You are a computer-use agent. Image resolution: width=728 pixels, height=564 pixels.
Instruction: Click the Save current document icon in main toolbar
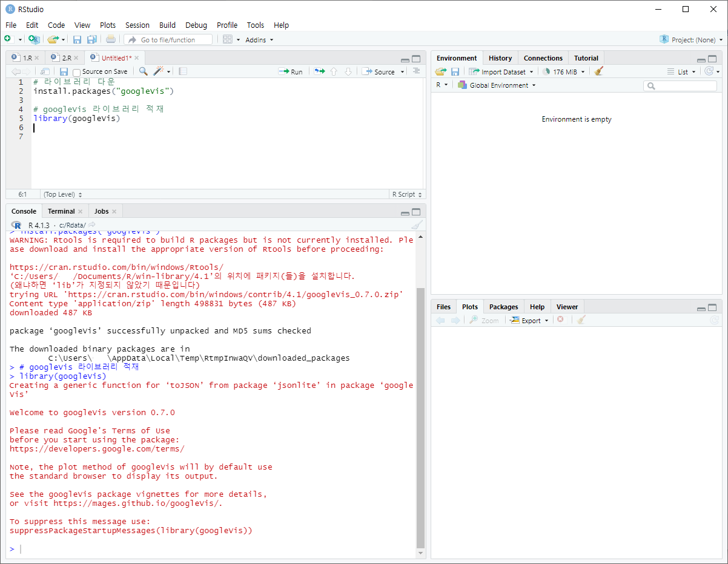pos(77,39)
